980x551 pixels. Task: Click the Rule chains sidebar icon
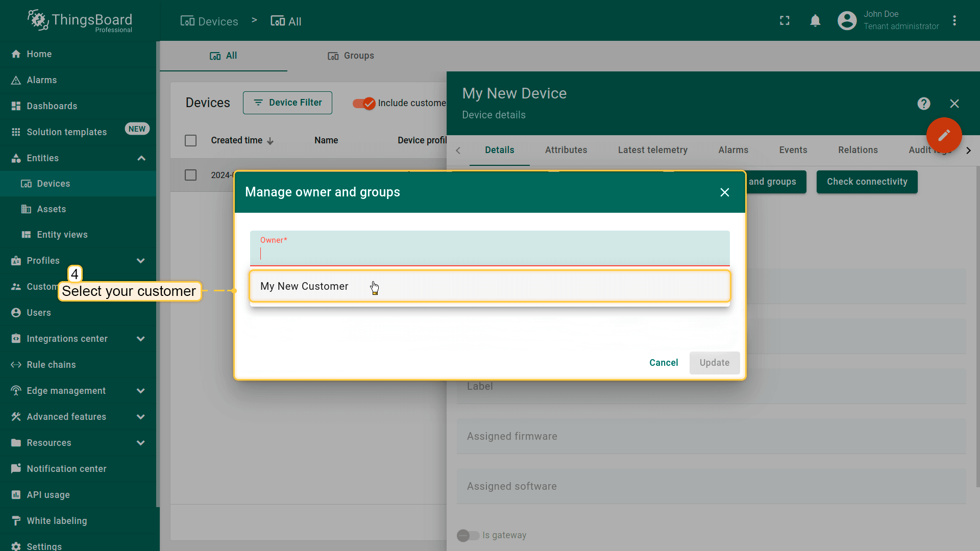coord(16,365)
